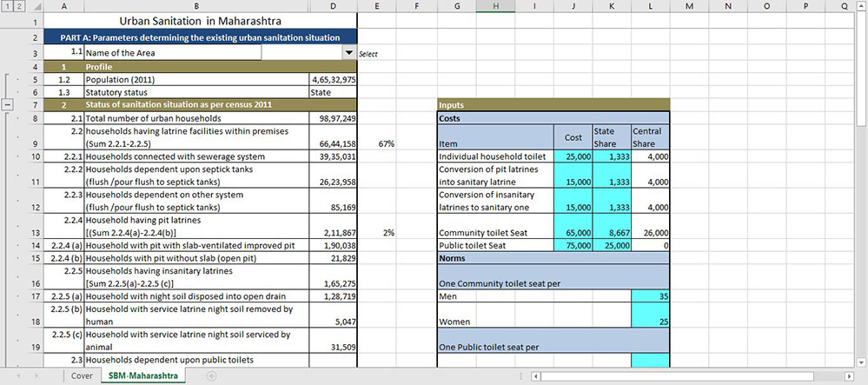The height and width of the screenshot is (385, 868).
Task: Add a new sheet with plus icon
Action: (x=211, y=375)
